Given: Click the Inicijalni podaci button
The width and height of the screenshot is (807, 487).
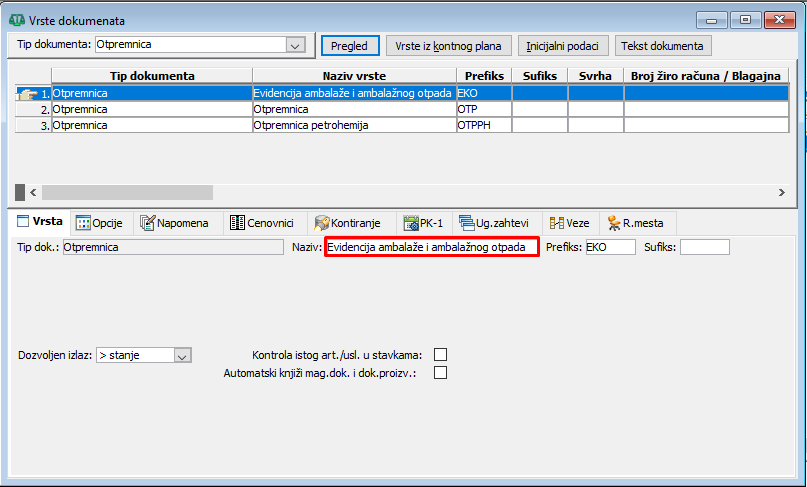Looking at the screenshot, I should pyautogui.click(x=566, y=46).
